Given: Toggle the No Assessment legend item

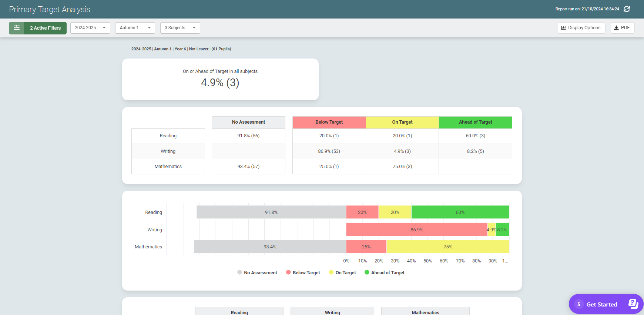Looking at the screenshot, I should pyautogui.click(x=257, y=273).
